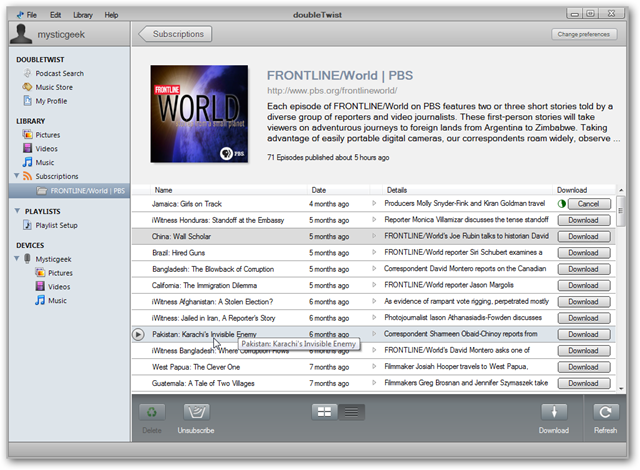The height and width of the screenshot is (470, 640).
Task: Download California: The Immigration Dilemma episode
Action: click(x=584, y=285)
